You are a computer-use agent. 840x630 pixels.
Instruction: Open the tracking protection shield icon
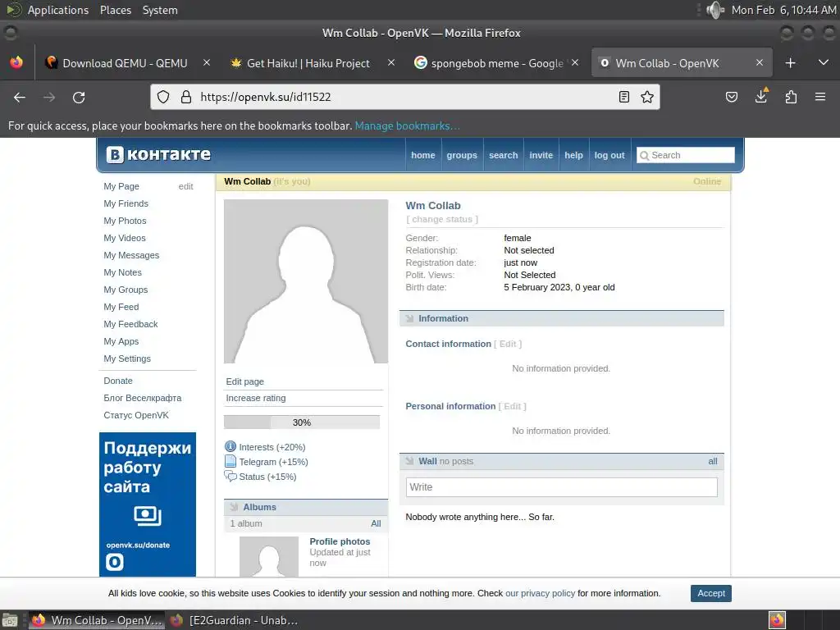(x=163, y=97)
